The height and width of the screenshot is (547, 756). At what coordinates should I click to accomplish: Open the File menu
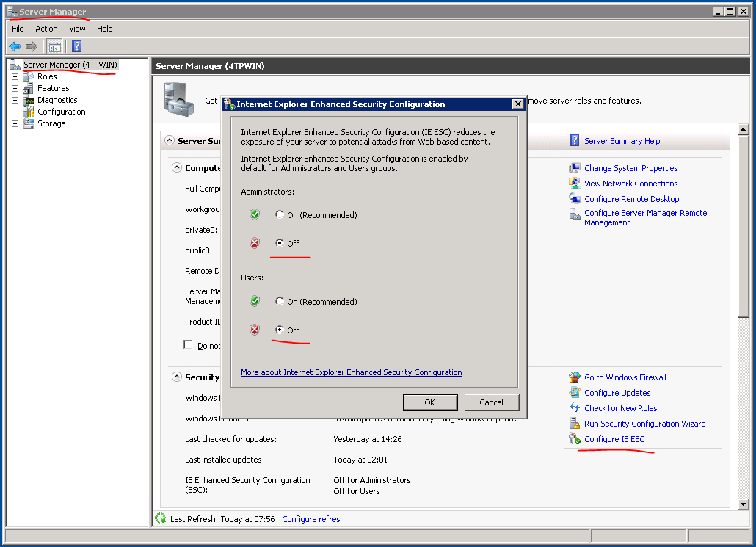coord(18,29)
